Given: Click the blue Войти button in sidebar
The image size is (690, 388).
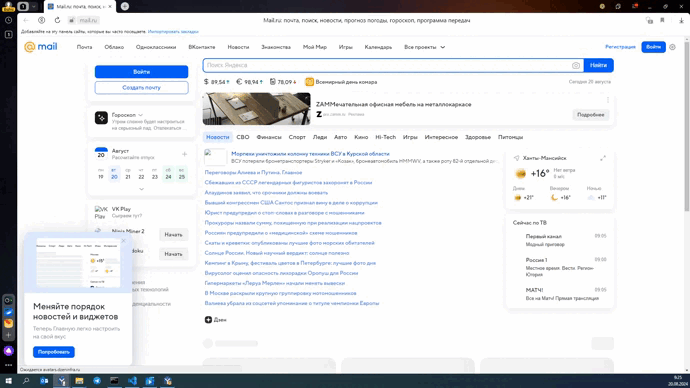Looking at the screenshot, I should tap(141, 72).
